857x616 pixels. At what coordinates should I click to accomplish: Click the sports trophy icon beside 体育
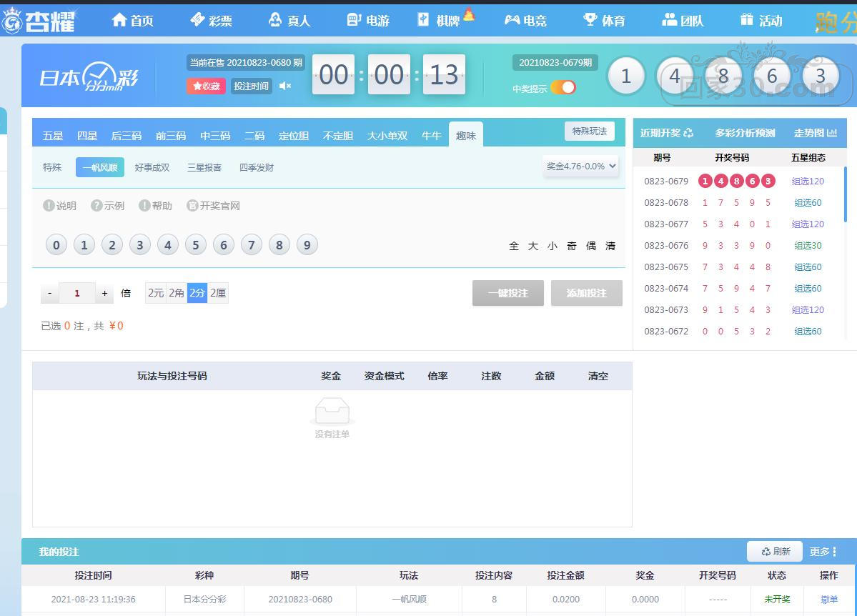590,20
